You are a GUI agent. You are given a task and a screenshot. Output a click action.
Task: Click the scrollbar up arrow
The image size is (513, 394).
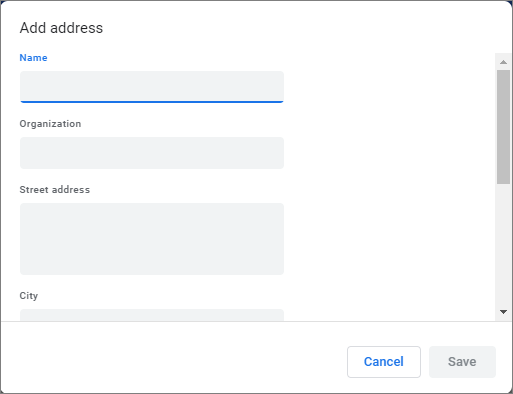click(x=503, y=62)
